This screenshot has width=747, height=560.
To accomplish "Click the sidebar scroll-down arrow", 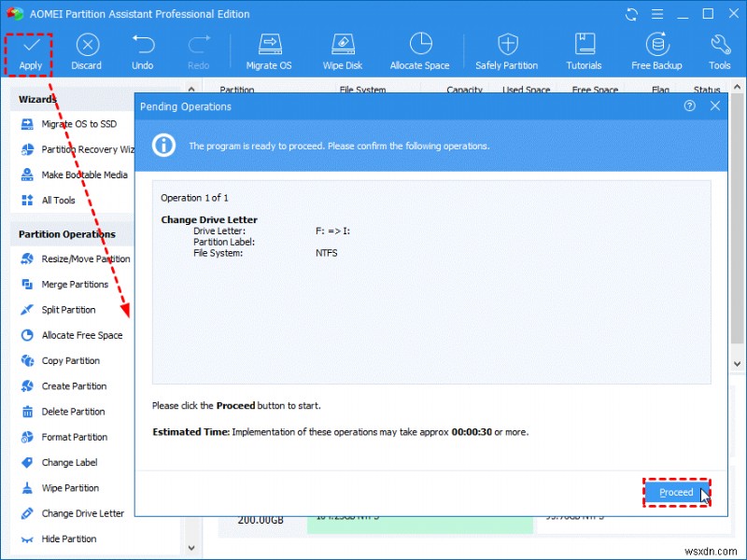I will tap(190, 550).
